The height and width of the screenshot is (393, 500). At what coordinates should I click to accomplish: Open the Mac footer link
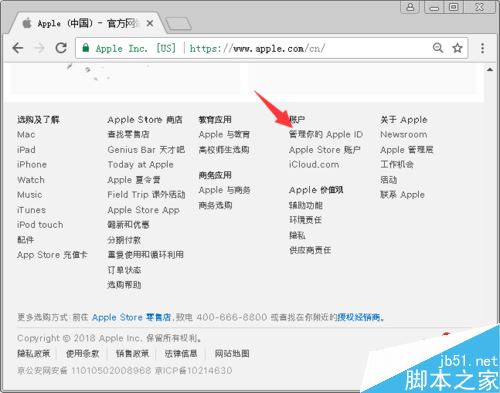click(26, 135)
